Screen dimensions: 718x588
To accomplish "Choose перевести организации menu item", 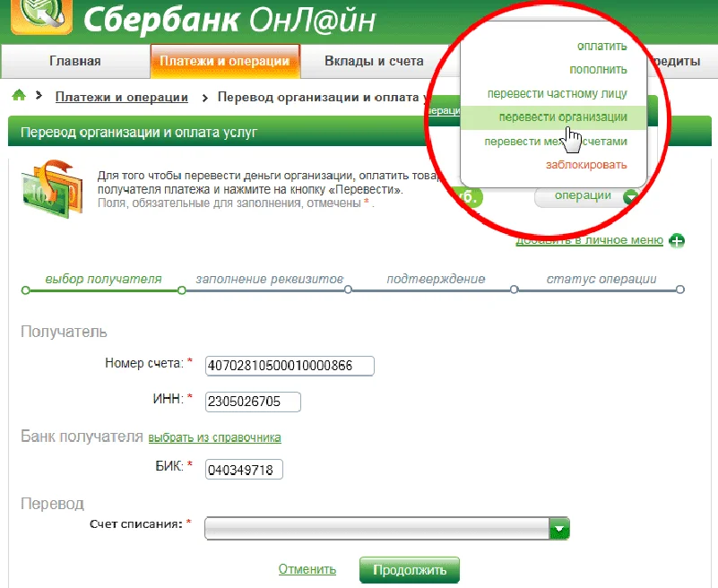I will point(553,117).
